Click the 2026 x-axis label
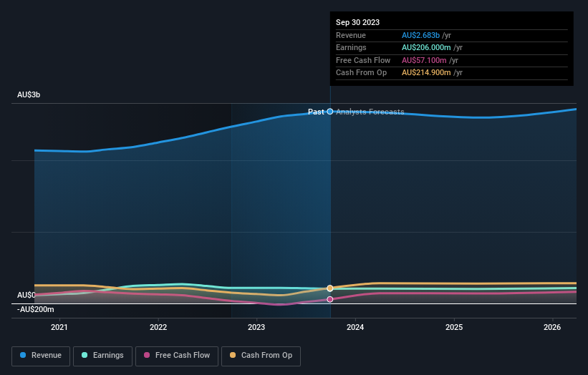Image resolution: width=588 pixels, height=375 pixels. 552,328
